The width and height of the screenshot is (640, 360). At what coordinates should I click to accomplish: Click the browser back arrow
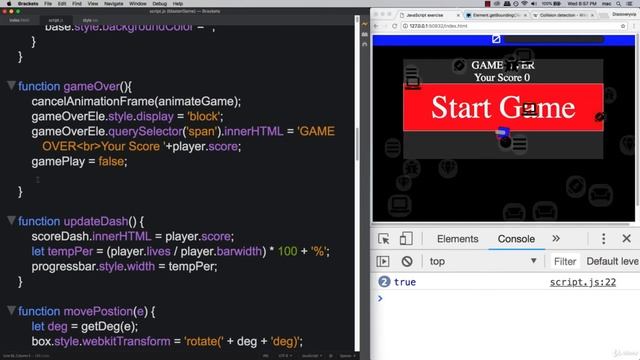tap(376, 26)
